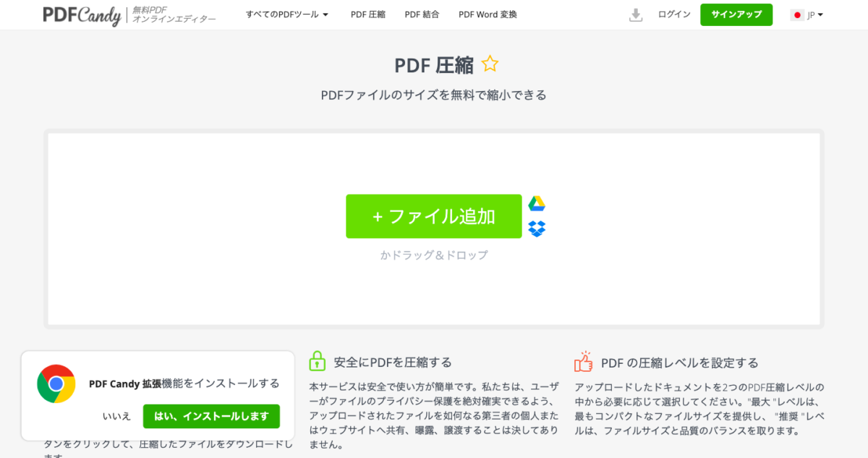This screenshot has height=458, width=868.
Task: Click the Japan flag icon
Action: pyautogui.click(x=797, y=15)
